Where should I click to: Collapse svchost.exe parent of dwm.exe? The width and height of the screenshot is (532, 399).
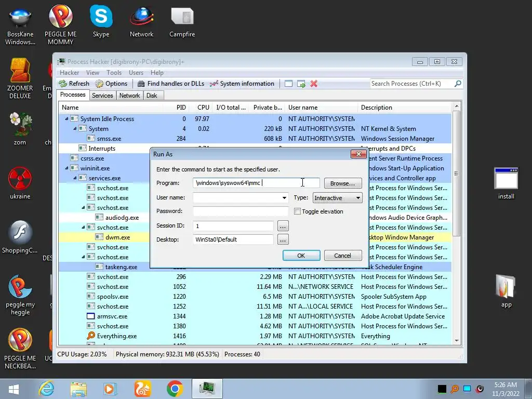[x=83, y=227]
